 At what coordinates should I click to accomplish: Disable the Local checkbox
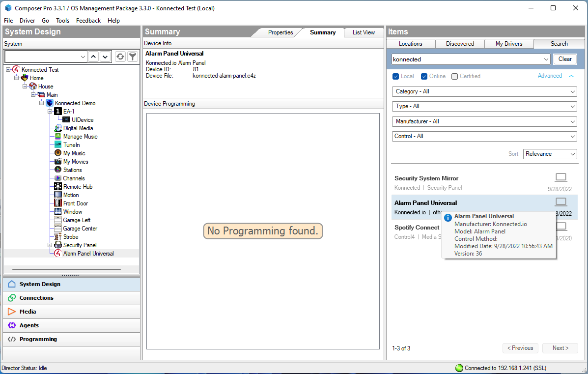tap(395, 76)
